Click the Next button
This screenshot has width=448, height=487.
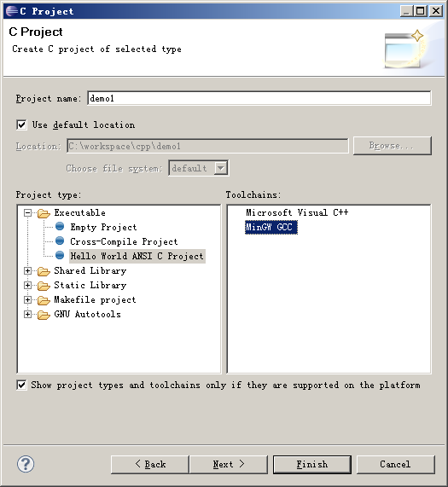point(229,464)
